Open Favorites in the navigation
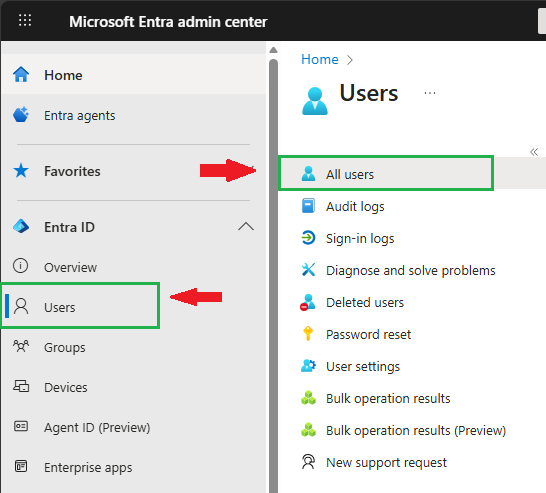This screenshot has height=493, width=546. click(x=133, y=171)
